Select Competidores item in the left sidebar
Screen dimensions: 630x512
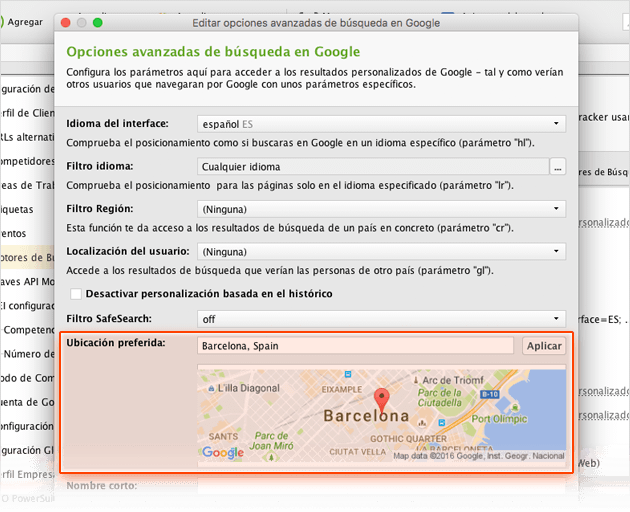point(26,160)
